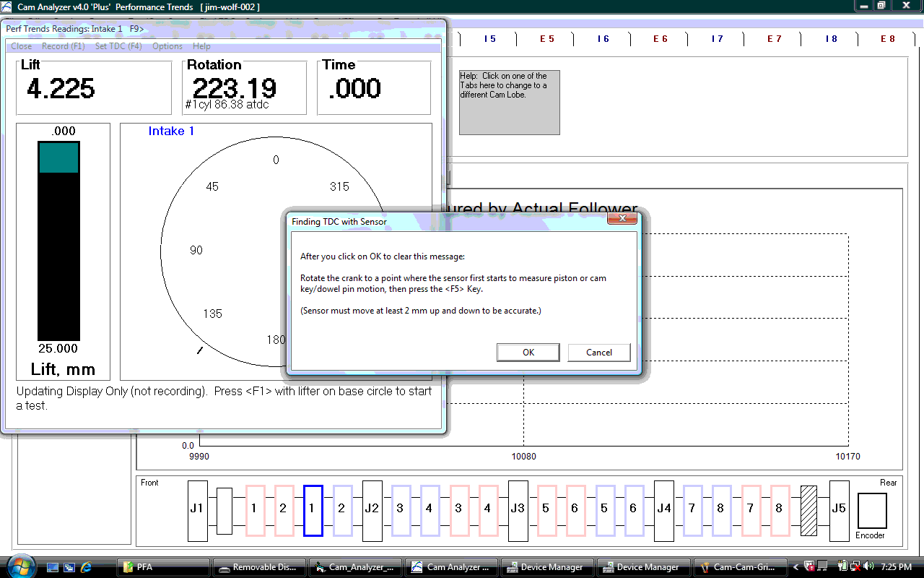Image resolution: width=924 pixels, height=578 pixels.
Task: Confirm the Finding TDC message with OK
Action: pos(528,352)
